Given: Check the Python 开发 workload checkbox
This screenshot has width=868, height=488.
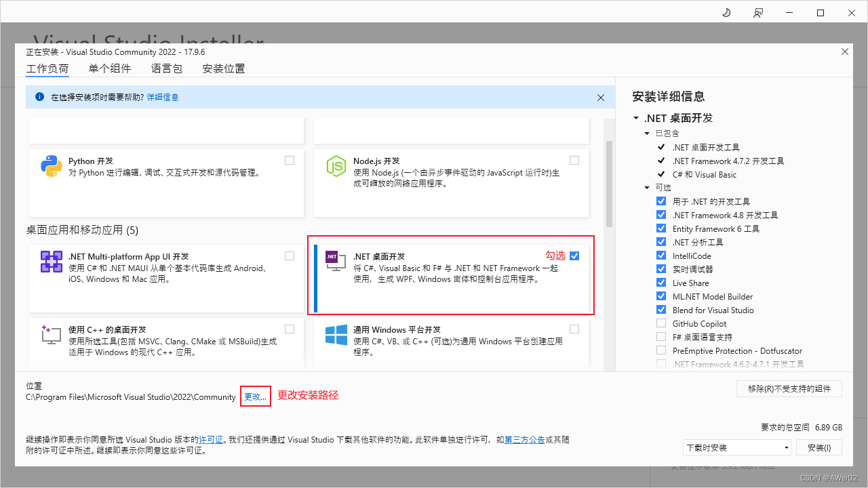Looking at the screenshot, I should [x=290, y=160].
